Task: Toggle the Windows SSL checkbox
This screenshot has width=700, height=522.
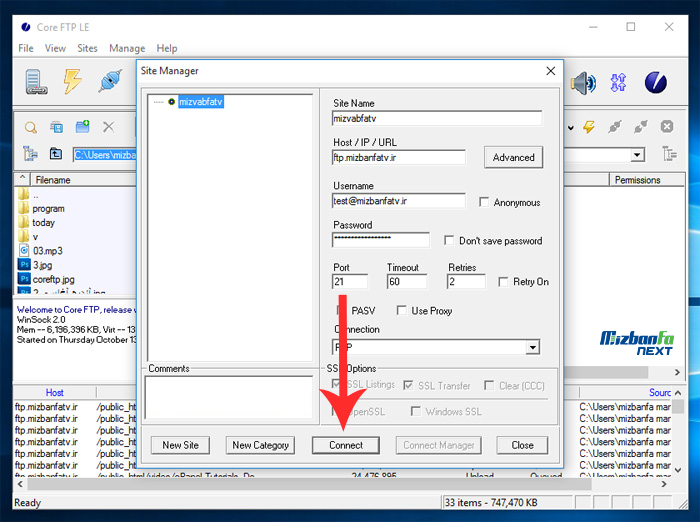Action: point(416,411)
